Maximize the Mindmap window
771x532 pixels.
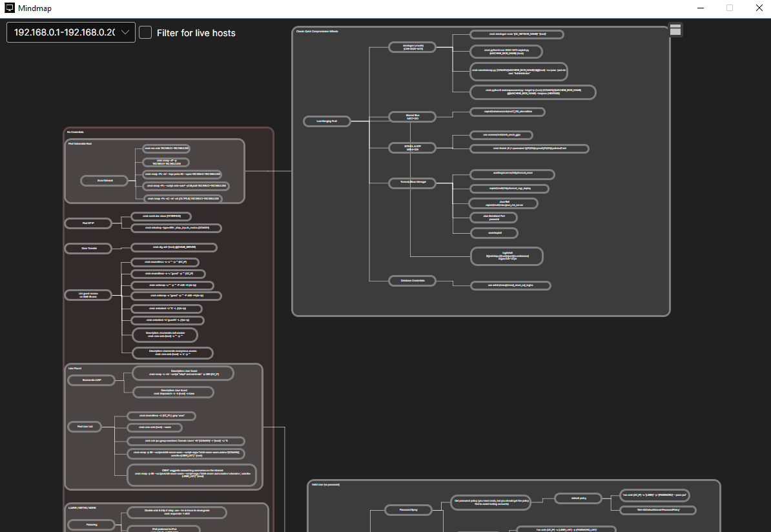(730, 8)
